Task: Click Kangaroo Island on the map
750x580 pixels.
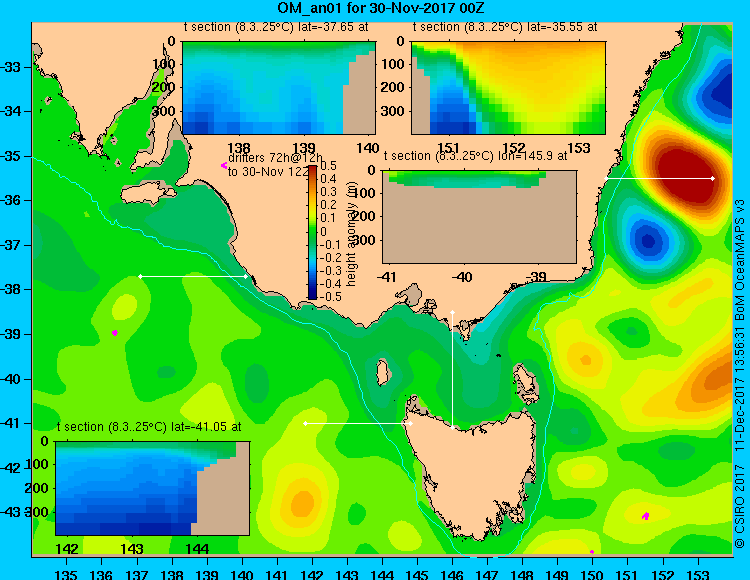Action: click(x=147, y=195)
